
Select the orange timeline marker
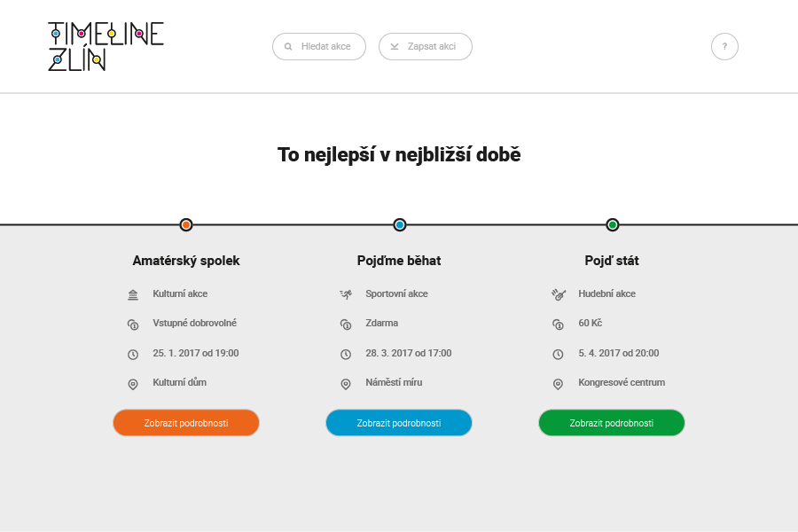[186, 225]
